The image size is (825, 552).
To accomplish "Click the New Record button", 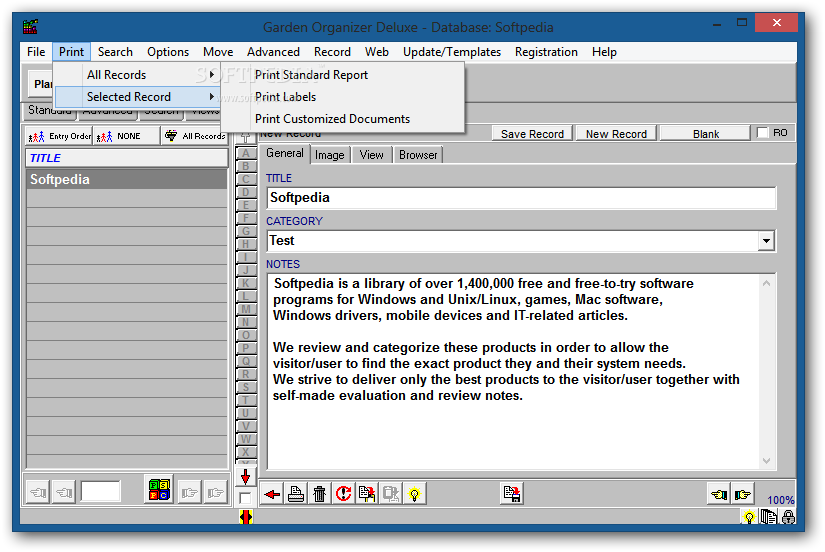I will [616, 134].
